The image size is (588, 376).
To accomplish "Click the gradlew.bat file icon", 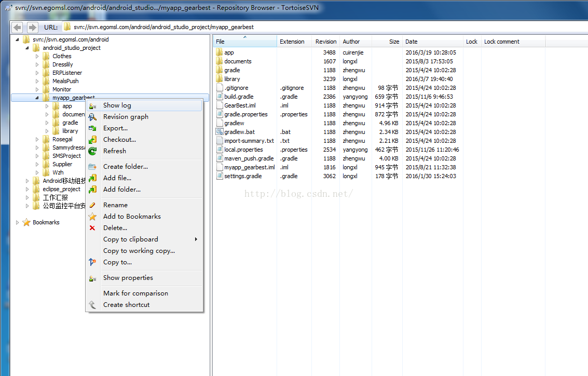I will (220, 132).
